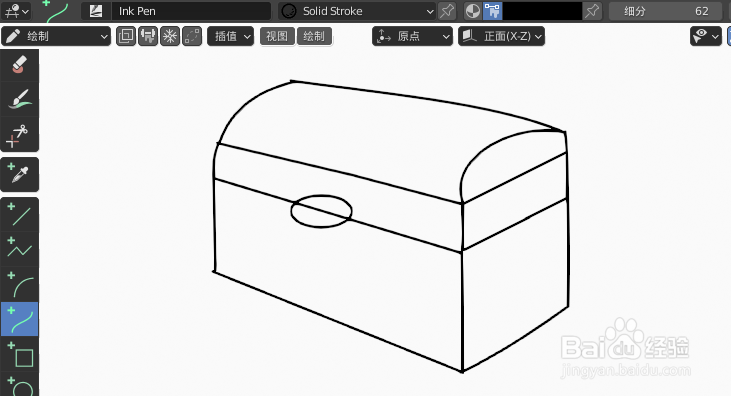Open the 视图 menu
This screenshot has width=731, height=396.
(x=277, y=36)
